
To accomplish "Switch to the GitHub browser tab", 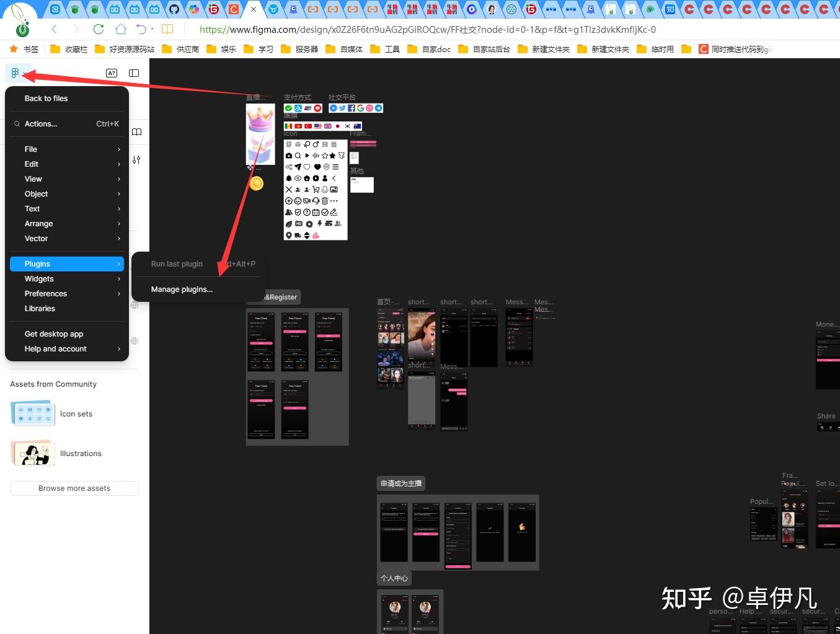I will tap(174, 9).
